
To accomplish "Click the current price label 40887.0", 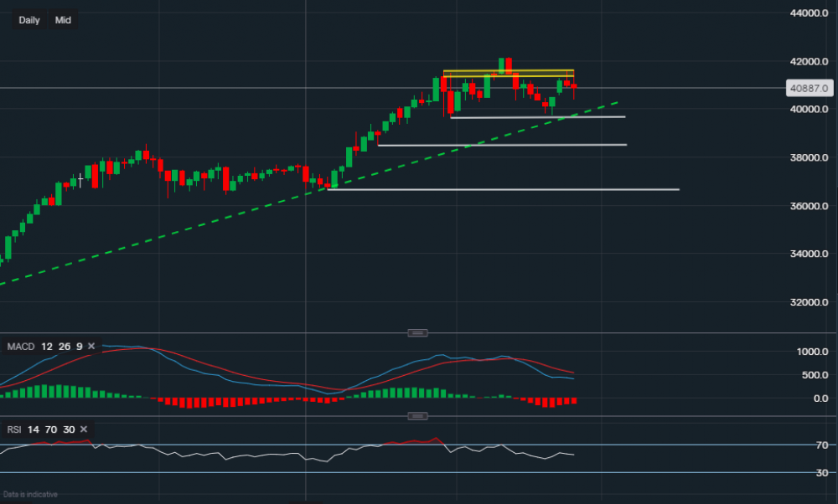I will [808, 87].
